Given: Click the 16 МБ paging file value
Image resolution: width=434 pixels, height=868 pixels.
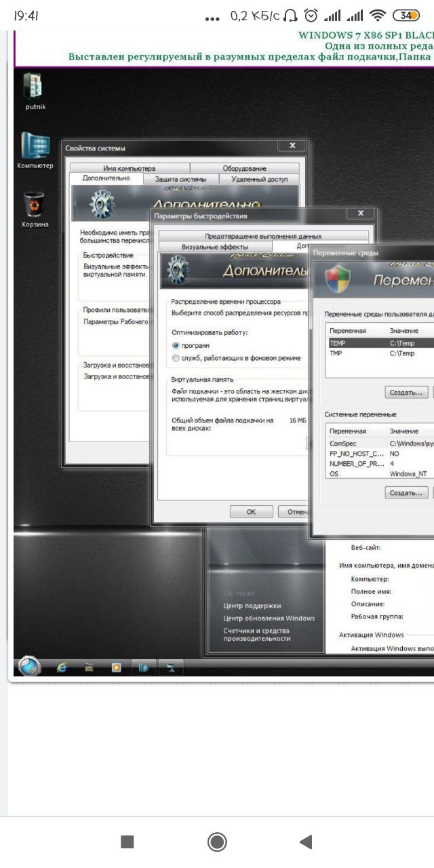Looking at the screenshot, I should point(298,420).
